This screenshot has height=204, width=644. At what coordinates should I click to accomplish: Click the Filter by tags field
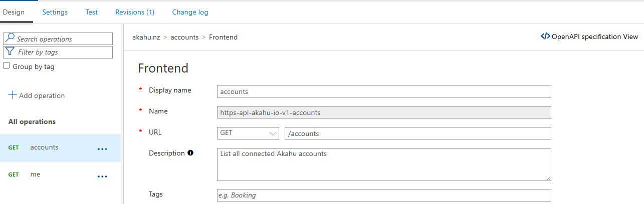[x=58, y=52]
